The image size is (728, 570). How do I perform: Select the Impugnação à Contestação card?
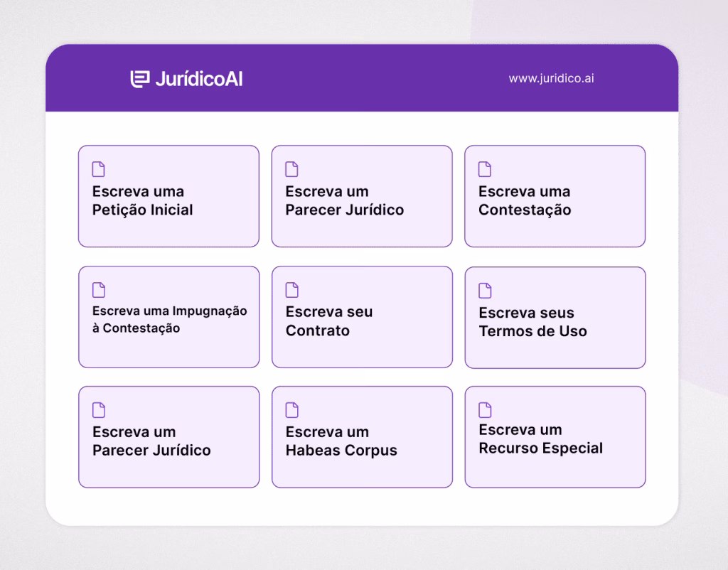(x=169, y=316)
